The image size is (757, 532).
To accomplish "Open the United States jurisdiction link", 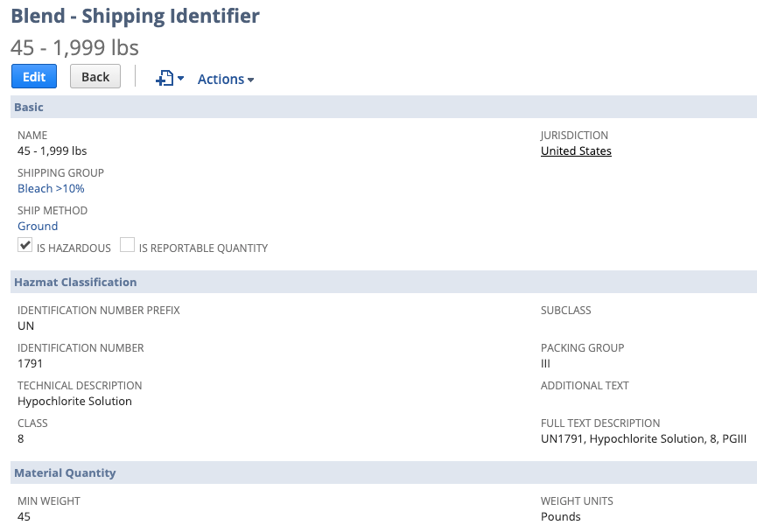I will pos(576,150).
